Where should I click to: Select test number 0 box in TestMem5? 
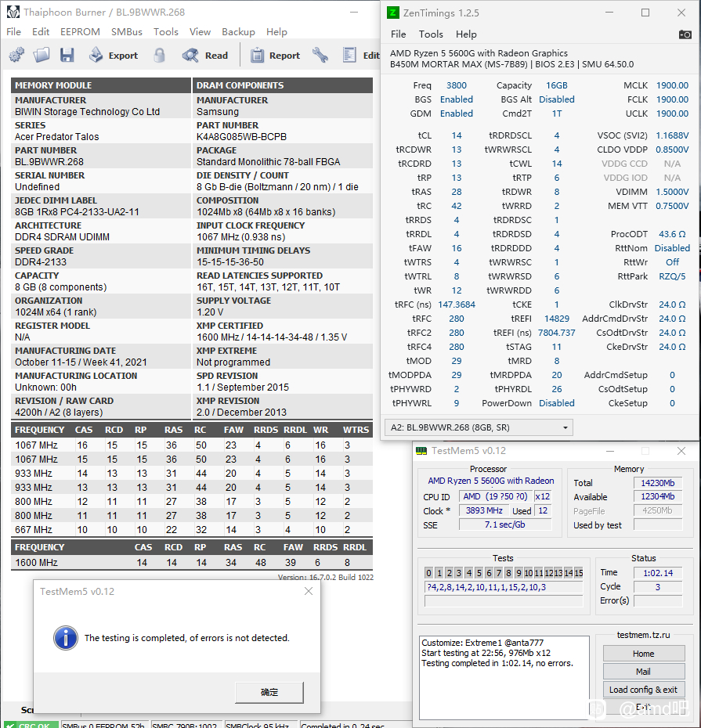[428, 573]
